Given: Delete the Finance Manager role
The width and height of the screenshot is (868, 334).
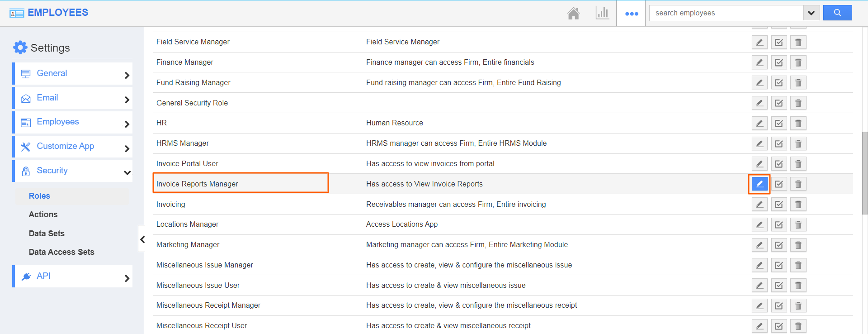Looking at the screenshot, I should [x=798, y=62].
